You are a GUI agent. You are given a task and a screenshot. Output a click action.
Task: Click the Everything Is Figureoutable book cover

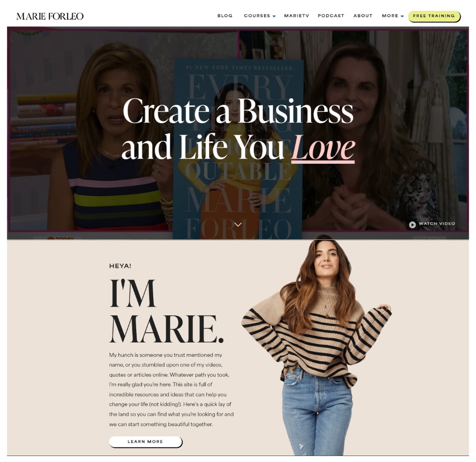coord(238,149)
